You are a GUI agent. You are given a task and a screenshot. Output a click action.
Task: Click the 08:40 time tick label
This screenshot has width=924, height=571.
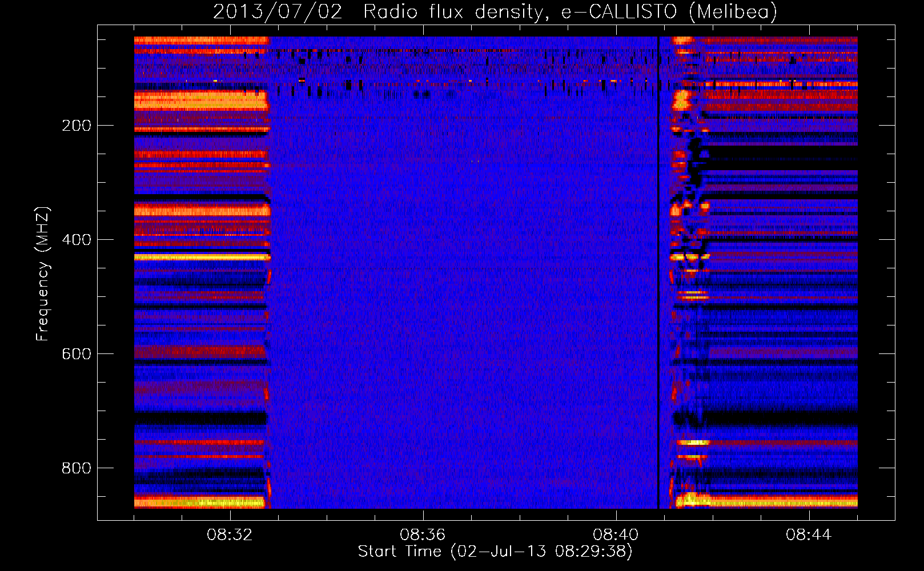616,535
